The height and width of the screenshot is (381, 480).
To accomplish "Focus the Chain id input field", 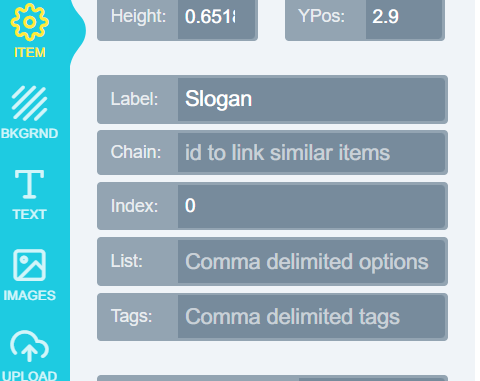I will pos(311,153).
